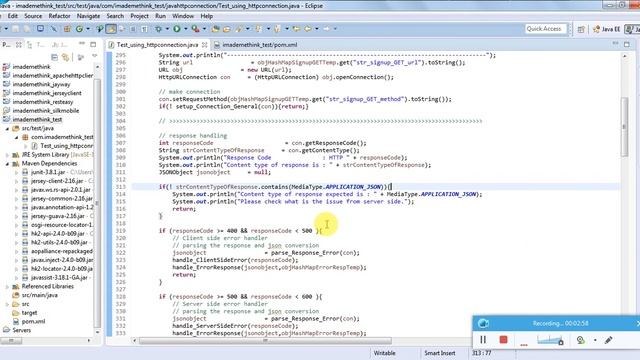Image resolution: width=640 pixels, height=360 pixels.
Task: Click the pencil annotation icon in recorder
Action: pos(609,340)
